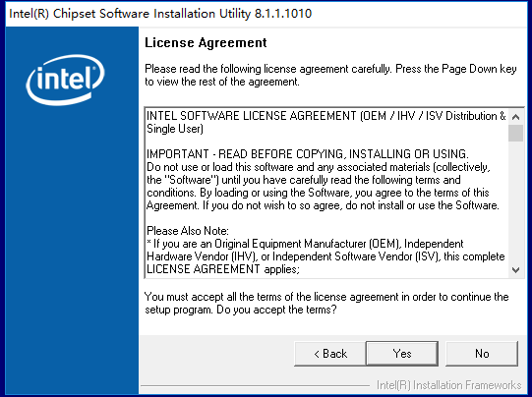The width and height of the screenshot is (532, 397).
Task: Click the Do you accept the terms question
Action: 276,310
